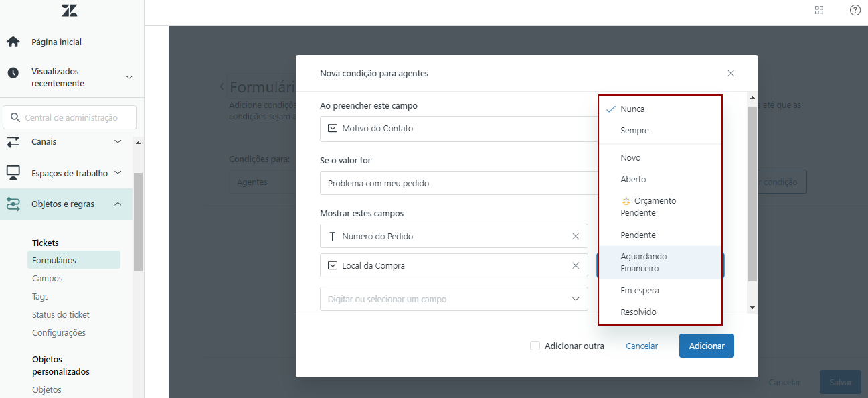Click the dialog scrollbar down arrow

click(x=752, y=307)
